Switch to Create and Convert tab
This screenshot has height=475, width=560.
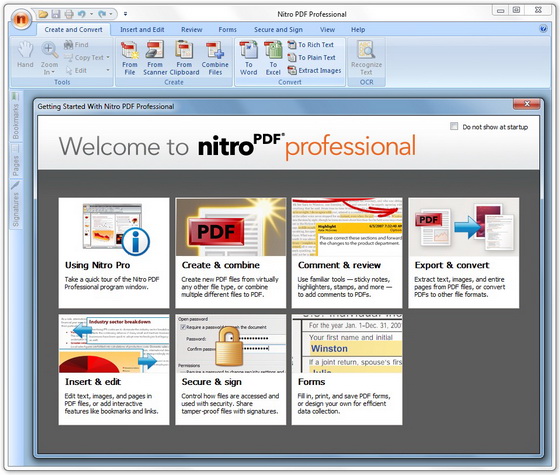[74, 30]
